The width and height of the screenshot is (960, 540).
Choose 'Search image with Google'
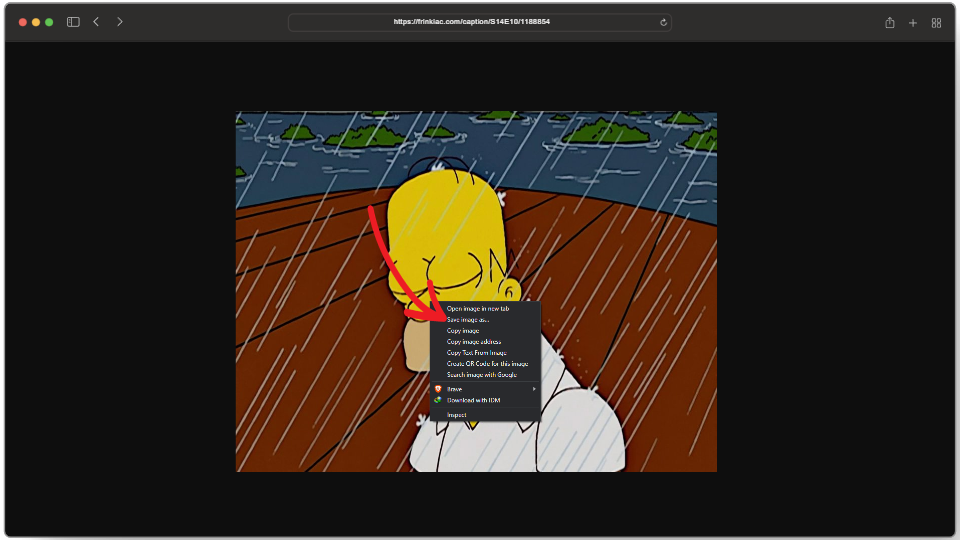coord(486,375)
